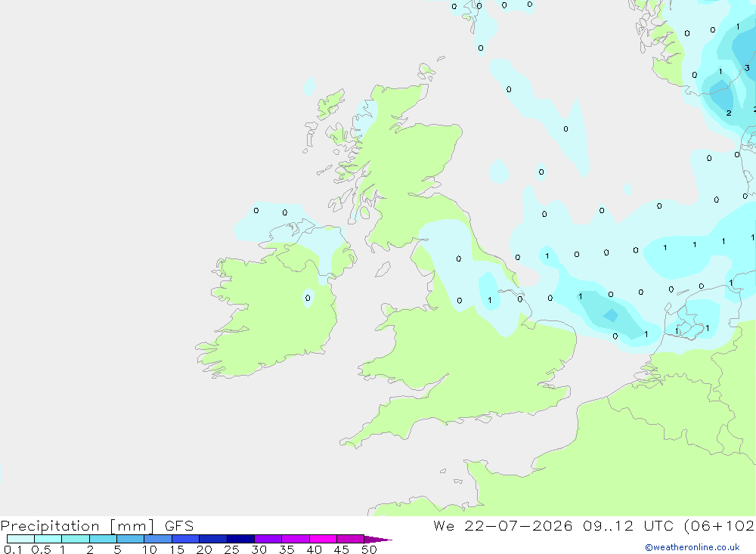Click the 'Precipitation [mm]' title text
The height and width of the screenshot is (554, 756).
click(x=78, y=526)
